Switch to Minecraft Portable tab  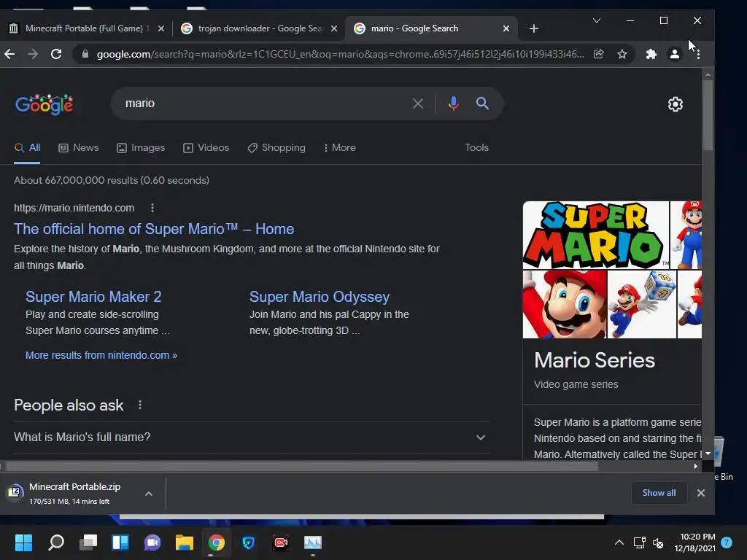pos(87,28)
